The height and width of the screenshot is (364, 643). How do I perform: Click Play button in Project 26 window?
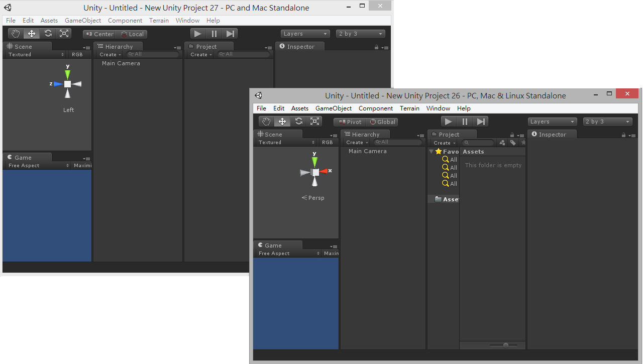(x=449, y=122)
